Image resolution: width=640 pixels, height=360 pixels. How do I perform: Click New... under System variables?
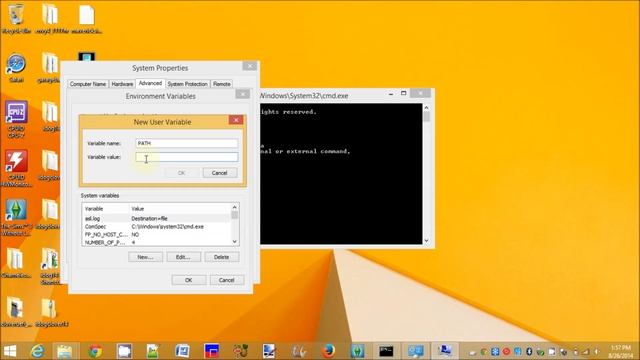pyautogui.click(x=145, y=257)
